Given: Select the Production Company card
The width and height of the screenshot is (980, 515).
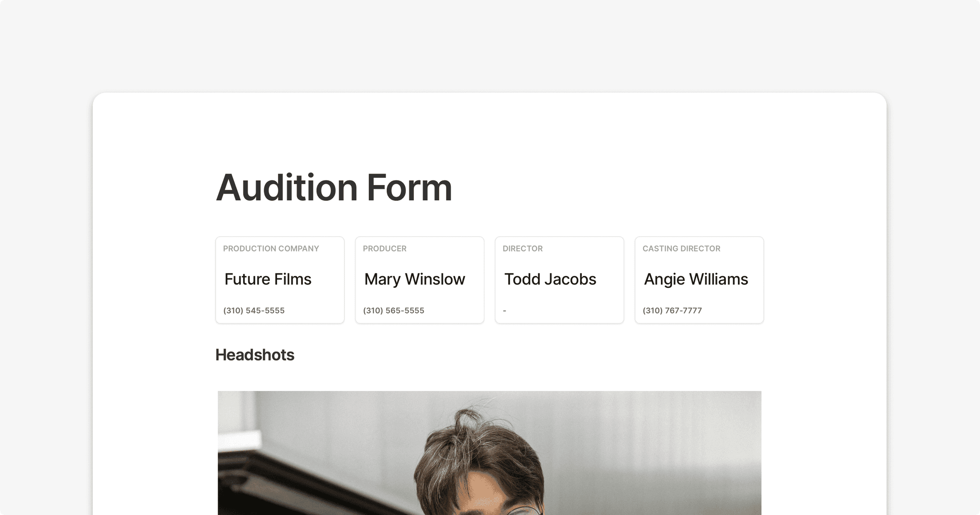Looking at the screenshot, I should point(279,280).
